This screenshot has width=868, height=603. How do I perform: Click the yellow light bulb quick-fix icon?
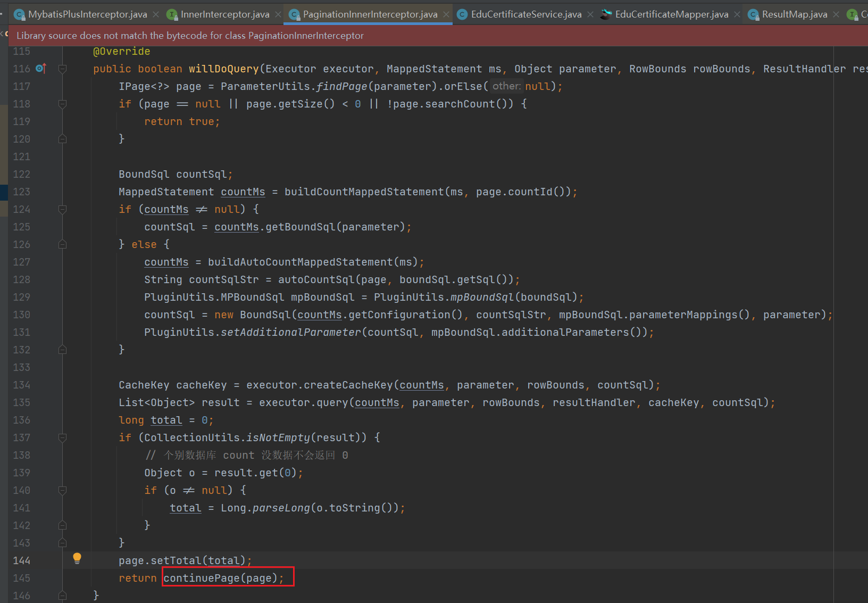77,558
